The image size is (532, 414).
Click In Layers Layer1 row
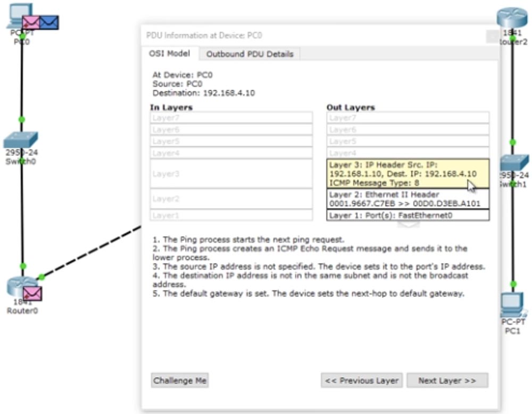pyautogui.click(x=231, y=215)
